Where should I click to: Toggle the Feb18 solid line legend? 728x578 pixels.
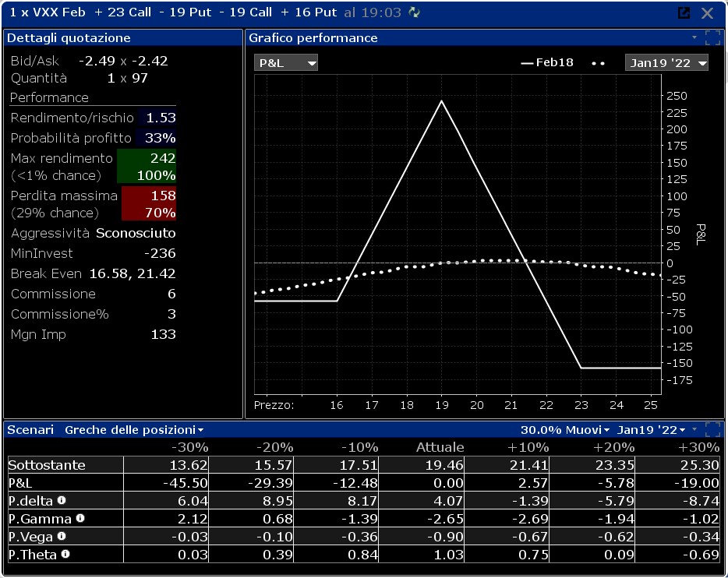(547, 62)
